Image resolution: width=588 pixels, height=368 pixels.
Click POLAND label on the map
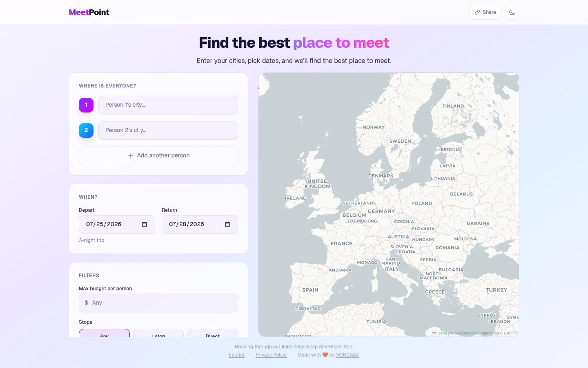[422, 203]
